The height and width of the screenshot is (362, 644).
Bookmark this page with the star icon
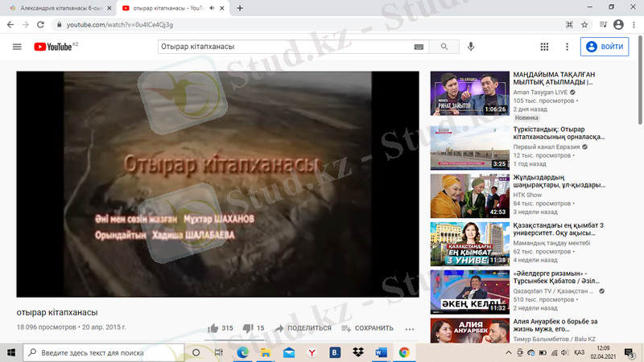pos(584,25)
